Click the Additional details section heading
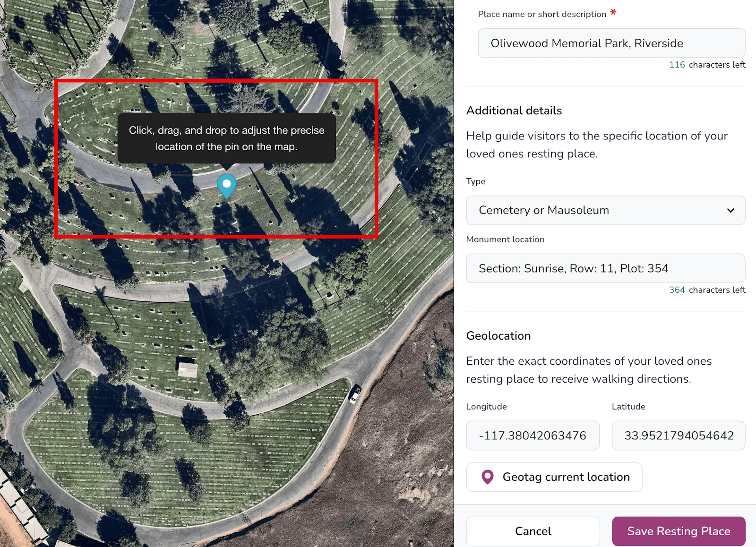The height and width of the screenshot is (547, 756). pyautogui.click(x=514, y=111)
